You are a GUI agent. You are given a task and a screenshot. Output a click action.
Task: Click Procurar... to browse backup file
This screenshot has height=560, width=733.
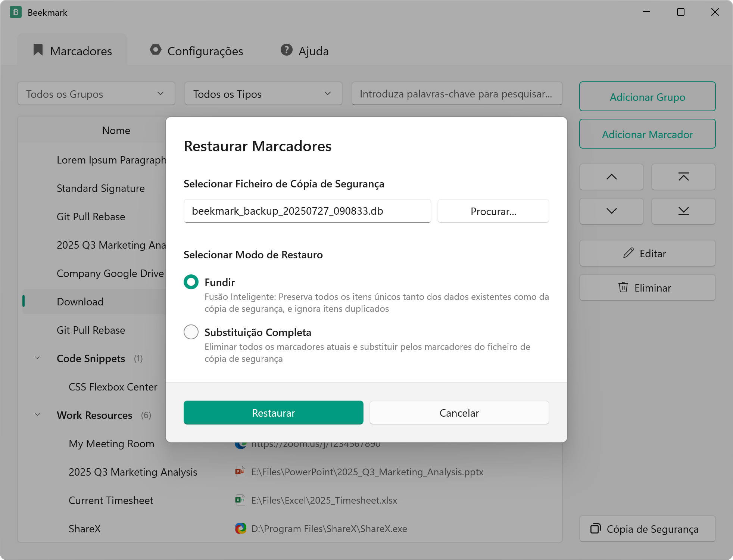493,211
